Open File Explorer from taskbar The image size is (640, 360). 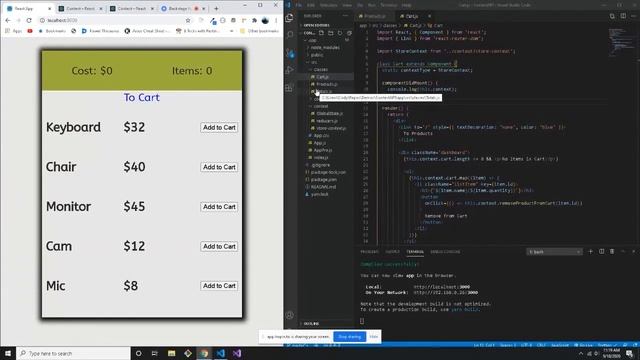tap(171, 353)
